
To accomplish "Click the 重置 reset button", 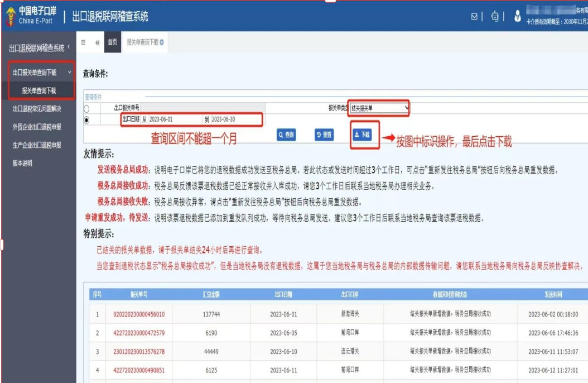I will click(324, 135).
